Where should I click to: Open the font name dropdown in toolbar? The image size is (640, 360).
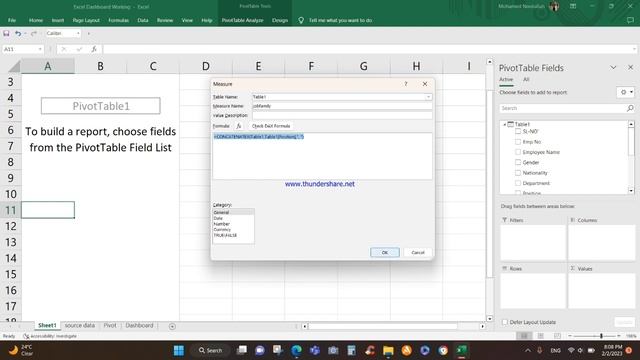tap(78, 33)
